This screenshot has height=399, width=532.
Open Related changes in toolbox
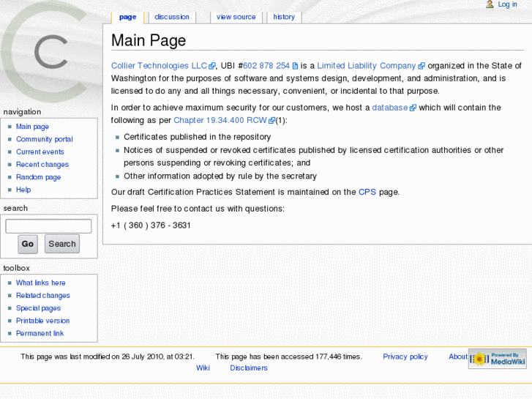43,296
